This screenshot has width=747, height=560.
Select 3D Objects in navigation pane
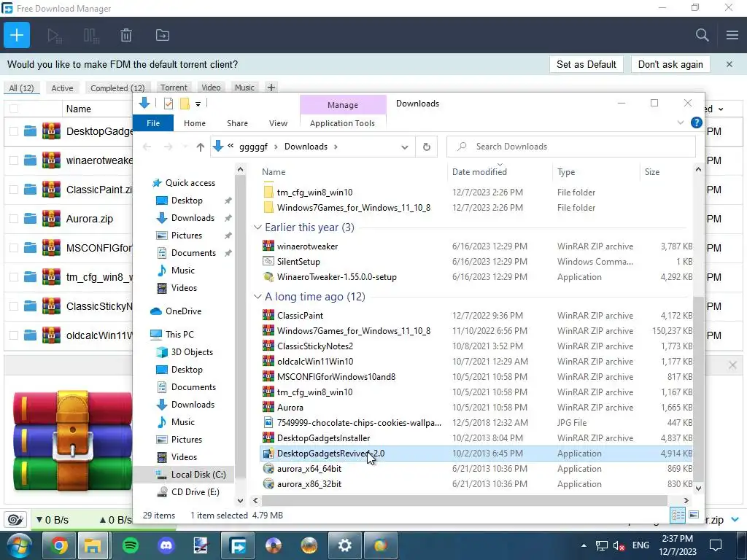pyautogui.click(x=192, y=352)
